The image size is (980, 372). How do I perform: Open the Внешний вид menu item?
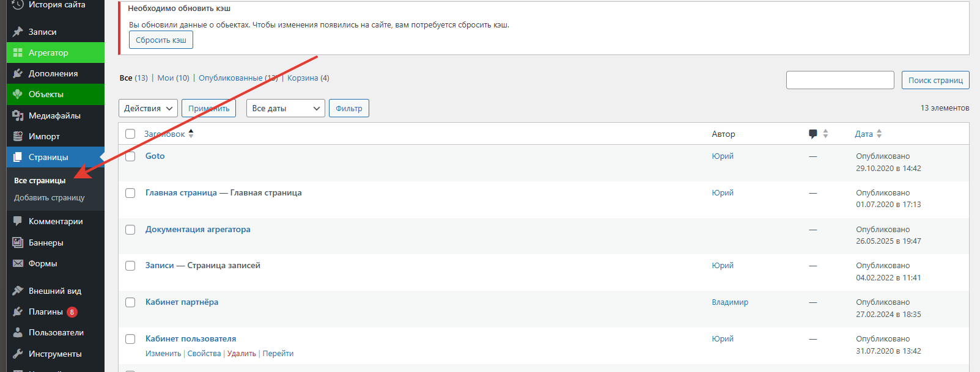click(54, 291)
